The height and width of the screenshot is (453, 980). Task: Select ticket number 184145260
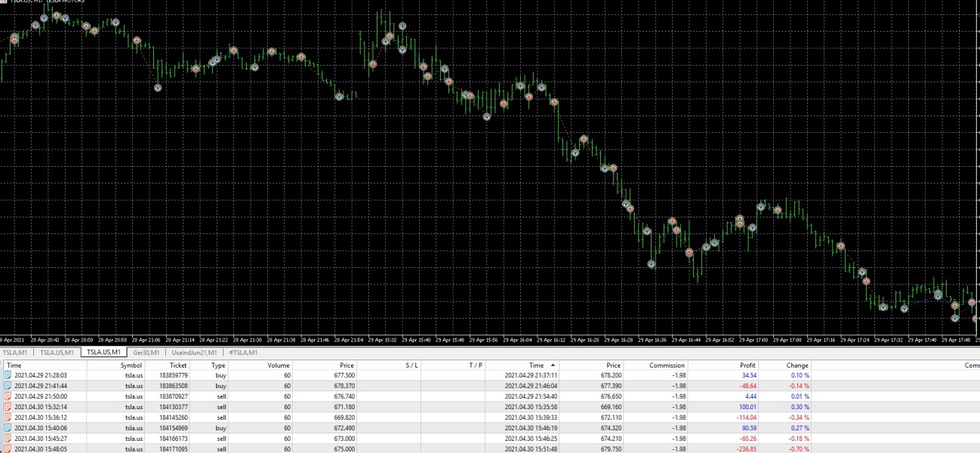(x=174, y=417)
